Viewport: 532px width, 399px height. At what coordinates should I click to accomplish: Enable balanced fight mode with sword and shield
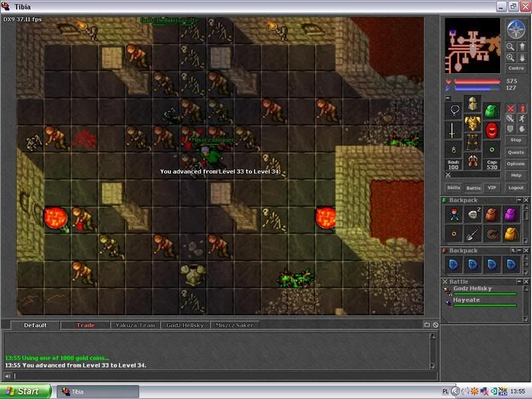(510, 118)
